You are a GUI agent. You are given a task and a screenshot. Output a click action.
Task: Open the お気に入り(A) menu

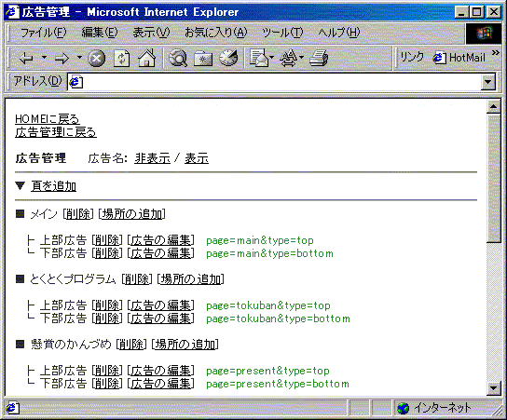[x=216, y=33]
